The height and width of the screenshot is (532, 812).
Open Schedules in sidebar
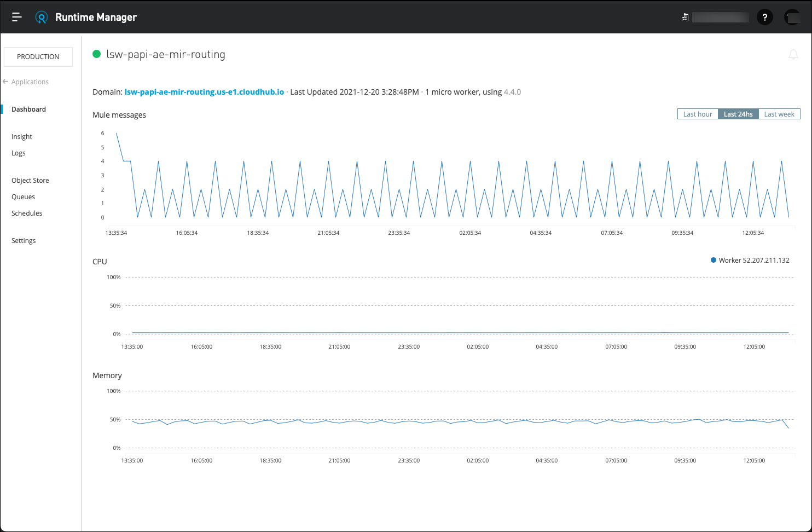coord(27,213)
